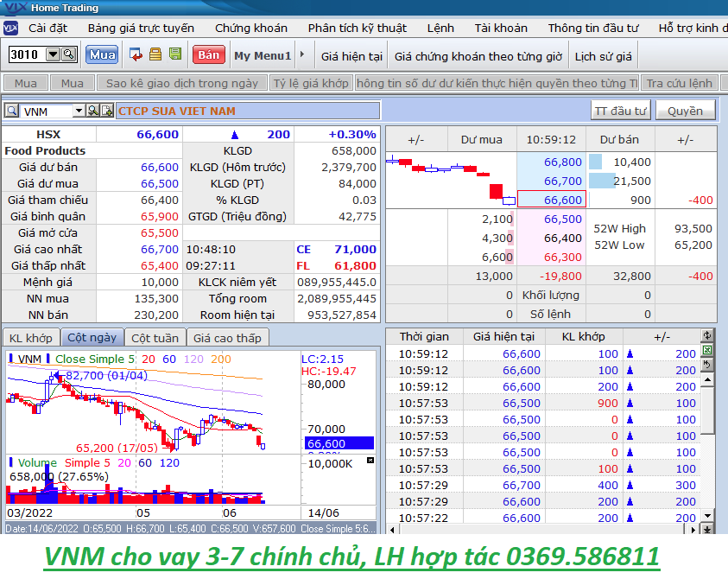Open Giá chứng khoán theo từng giờ
The height and width of the screenshot is (579, 728).
point(478,56)
